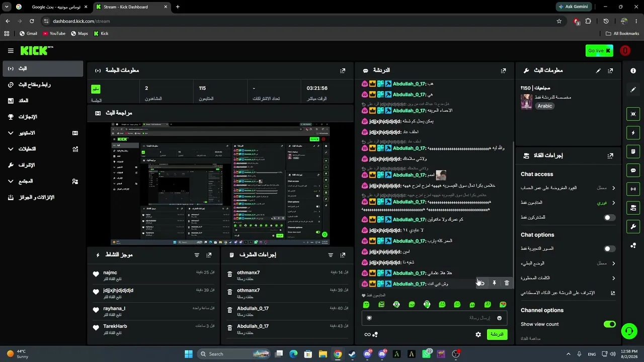Image resolution: width=644 pixels, height=362 pixels.
Task: Click the Kick logo in the dashboard header
Action: click(x=37, y=50)
